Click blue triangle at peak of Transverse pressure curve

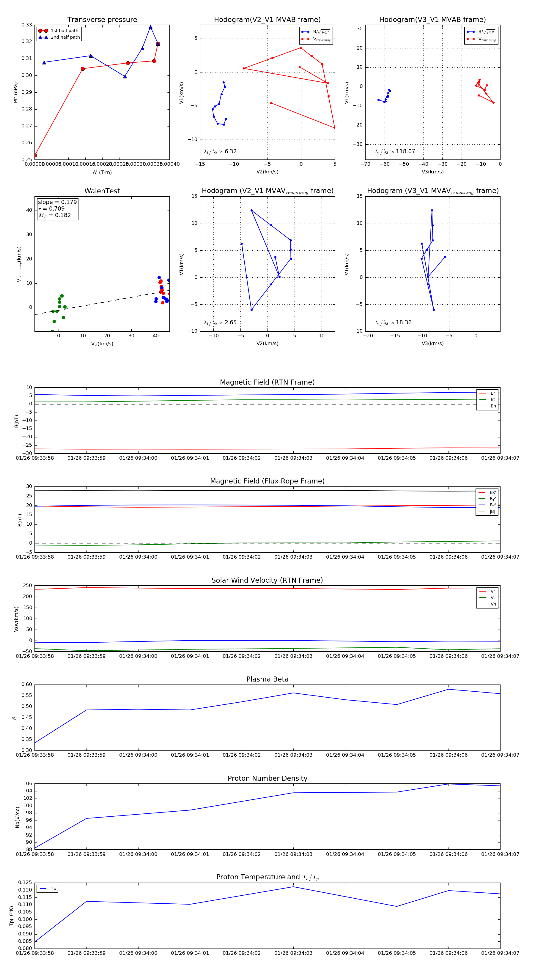click(150, 27)
